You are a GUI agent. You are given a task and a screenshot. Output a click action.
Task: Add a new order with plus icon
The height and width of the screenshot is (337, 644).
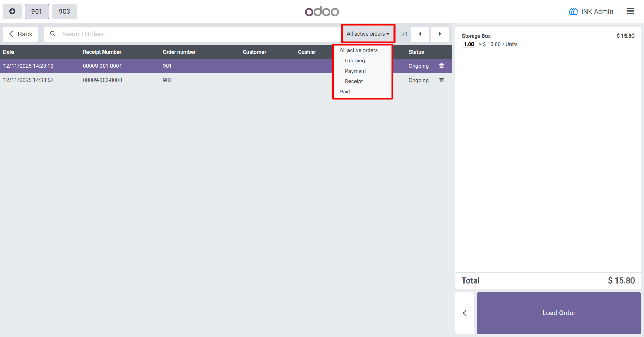pos(12,12)
